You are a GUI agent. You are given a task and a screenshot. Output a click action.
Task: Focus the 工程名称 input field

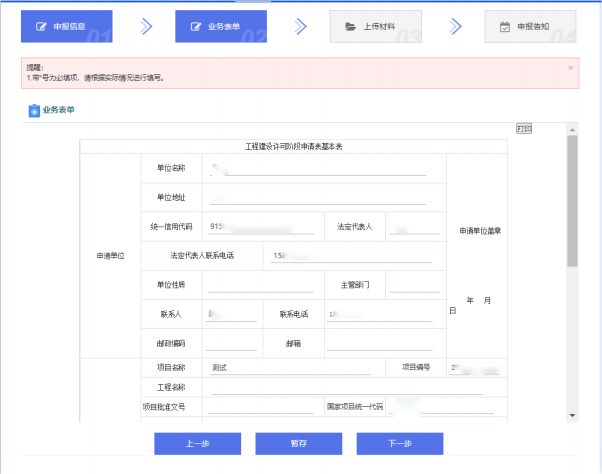pyautogui.click(x=347, y=388)
